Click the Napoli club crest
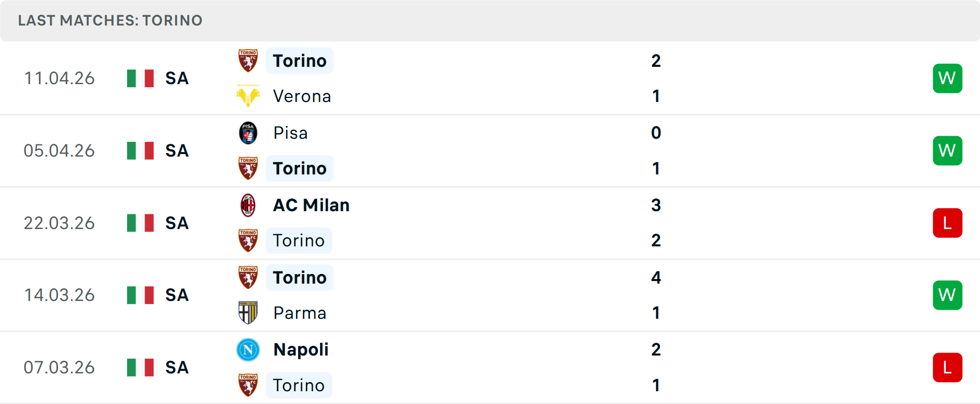Screen dimensions: 980x404 point(248,350)
